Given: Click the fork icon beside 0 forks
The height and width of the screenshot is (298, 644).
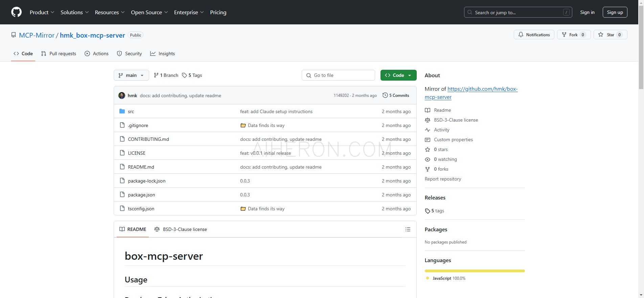Looking at the screenshot, I should (x=428, y=169).
